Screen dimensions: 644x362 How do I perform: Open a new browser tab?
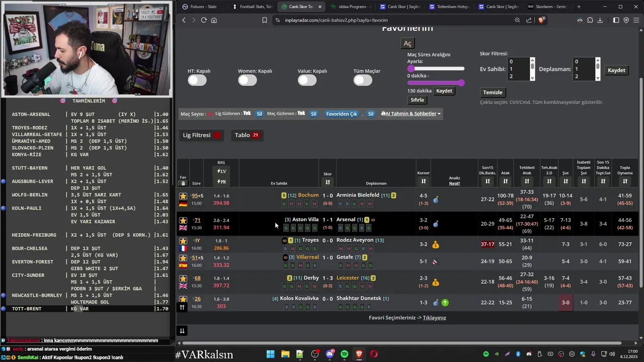pyautogui.click(x=579, y=7)
